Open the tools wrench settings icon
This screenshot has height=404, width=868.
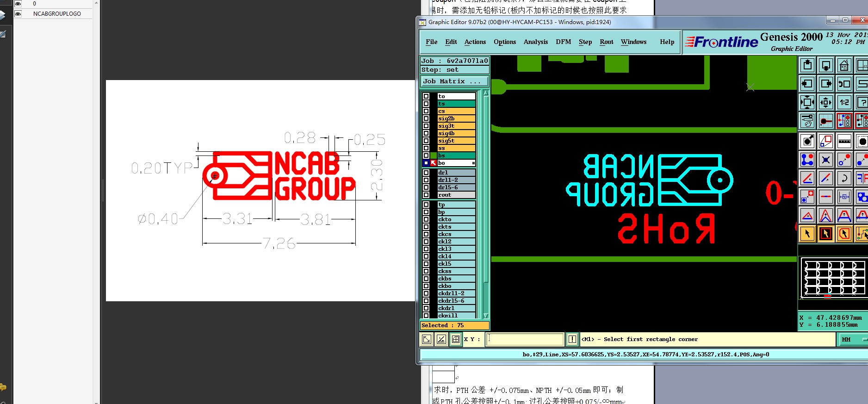(807, 121)
